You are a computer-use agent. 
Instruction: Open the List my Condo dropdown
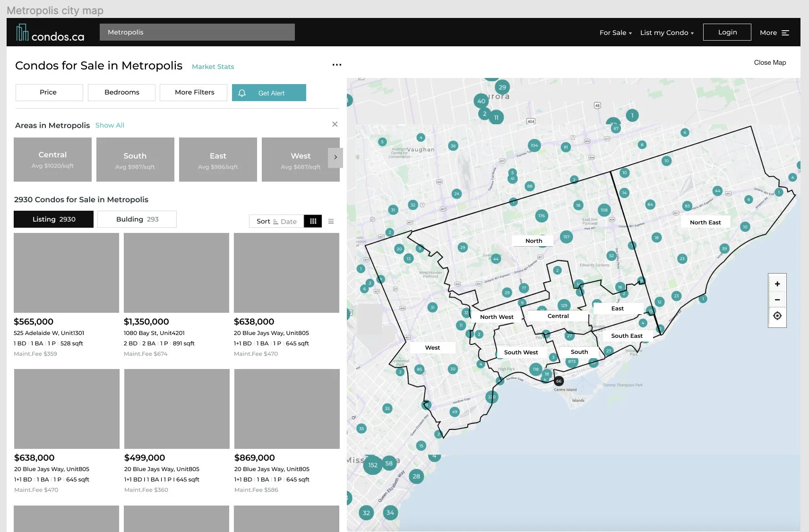tap(667, 33)
